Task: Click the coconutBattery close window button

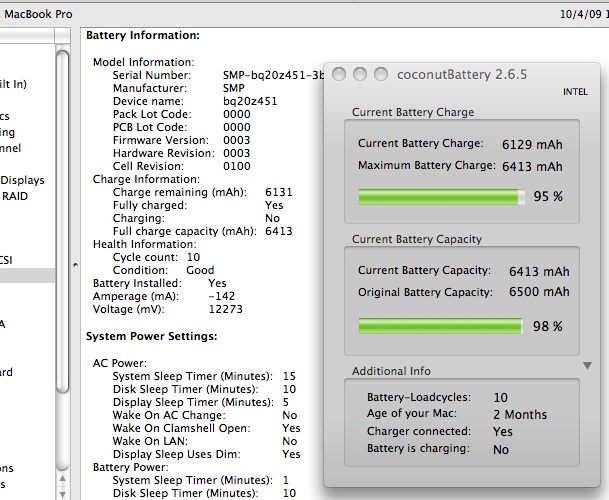Action: [339, 74]
